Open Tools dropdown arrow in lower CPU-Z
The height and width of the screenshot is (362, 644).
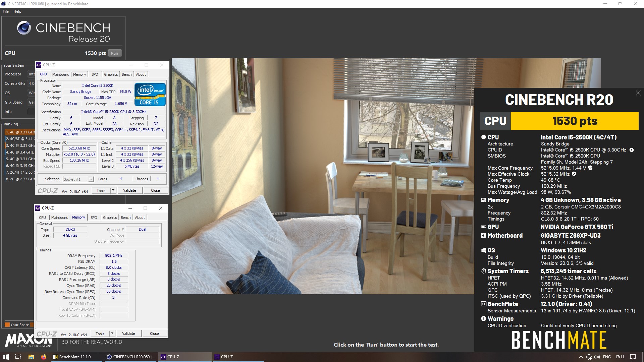[x=112, y=334]
